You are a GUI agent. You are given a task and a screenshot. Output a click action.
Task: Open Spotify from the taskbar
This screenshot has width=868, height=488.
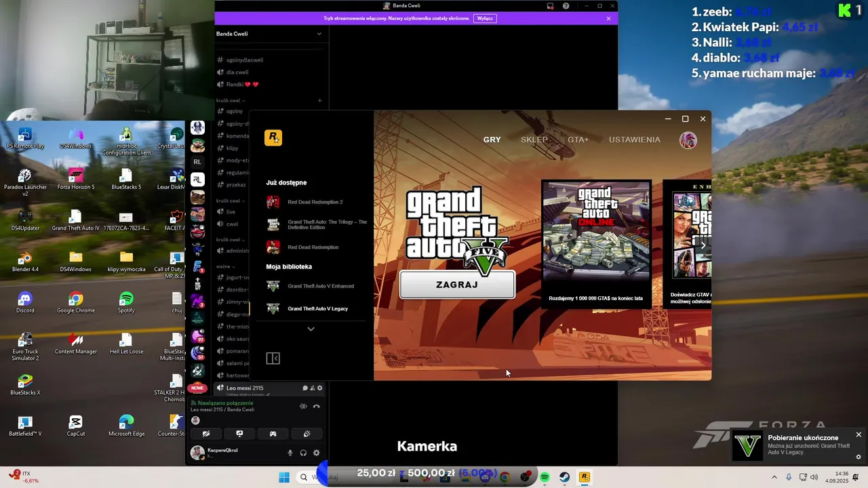pyautogui.click(x=545, y=477)
